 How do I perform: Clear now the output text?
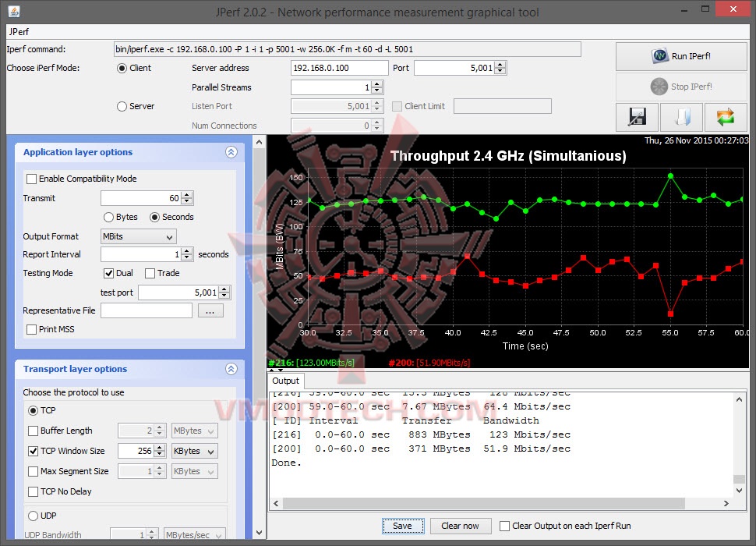460,526
